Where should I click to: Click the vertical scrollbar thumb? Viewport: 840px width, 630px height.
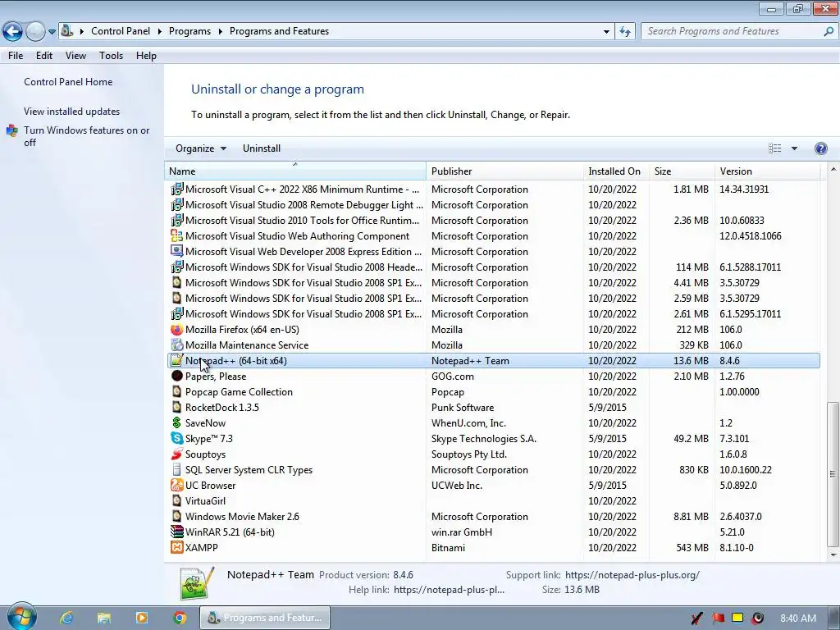(x=833, y=475)
